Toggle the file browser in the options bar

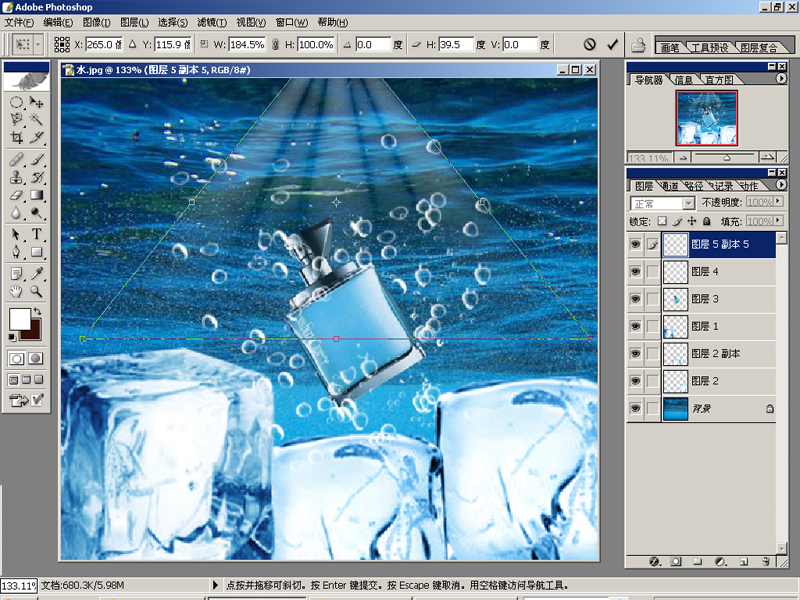(638, 45)
